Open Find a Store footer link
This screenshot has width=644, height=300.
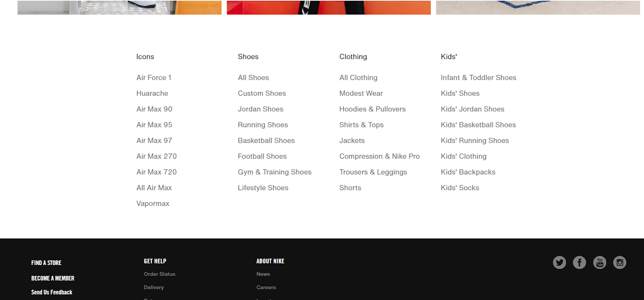tap(46, 263)
